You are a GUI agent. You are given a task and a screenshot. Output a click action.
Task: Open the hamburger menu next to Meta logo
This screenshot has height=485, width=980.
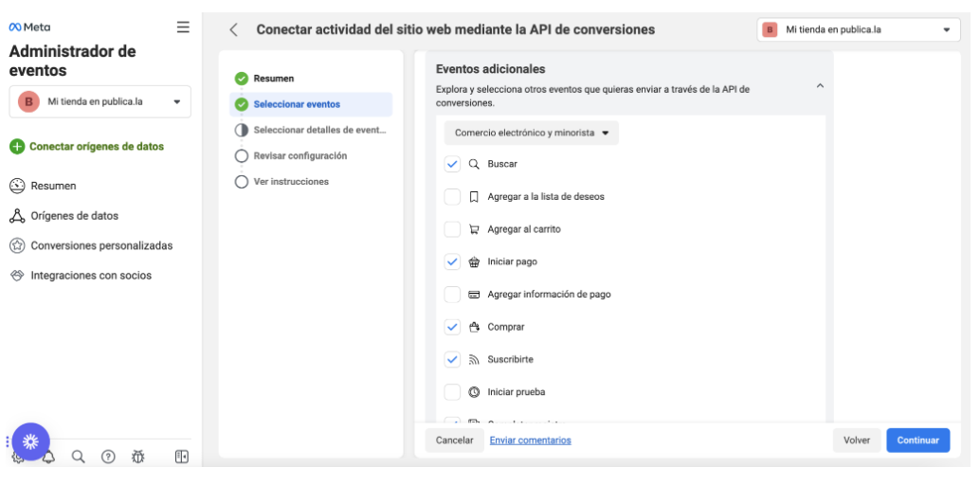tap(183, 27)
